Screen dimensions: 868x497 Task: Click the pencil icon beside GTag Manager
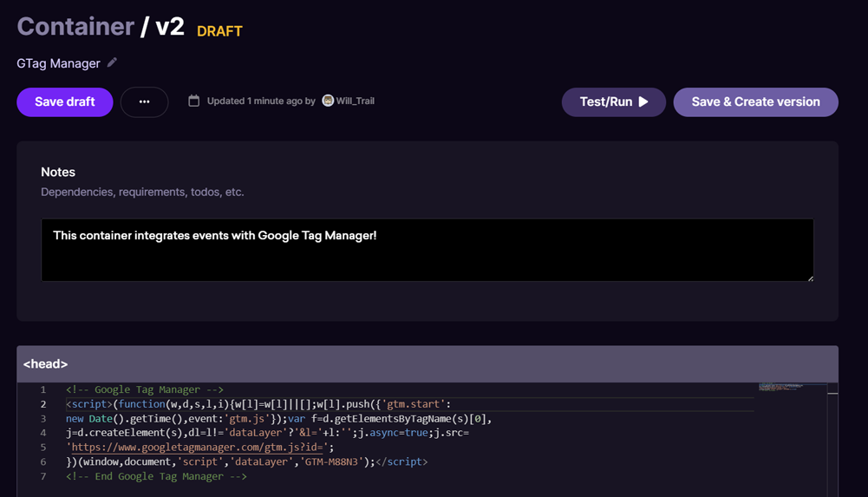pyautogui.click(x=112, y=62)
